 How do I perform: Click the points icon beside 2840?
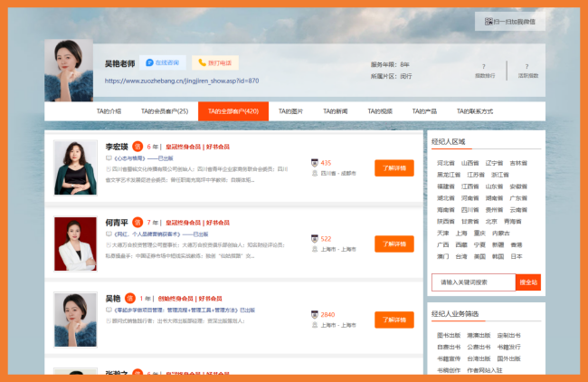315,314
